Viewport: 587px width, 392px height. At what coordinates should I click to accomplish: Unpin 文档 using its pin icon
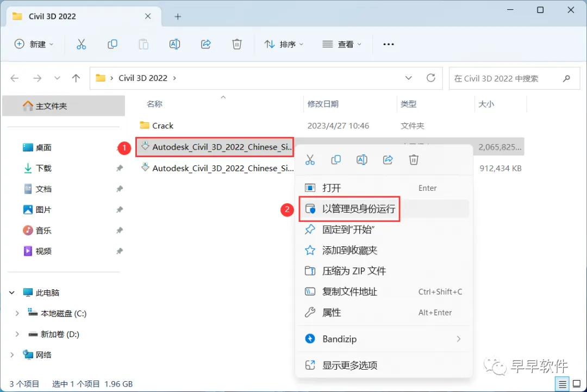pyautogui.click(x=120, y=189)
